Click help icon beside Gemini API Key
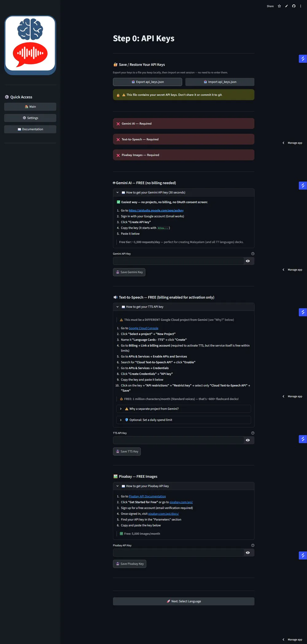 click(x=253, y=254)
